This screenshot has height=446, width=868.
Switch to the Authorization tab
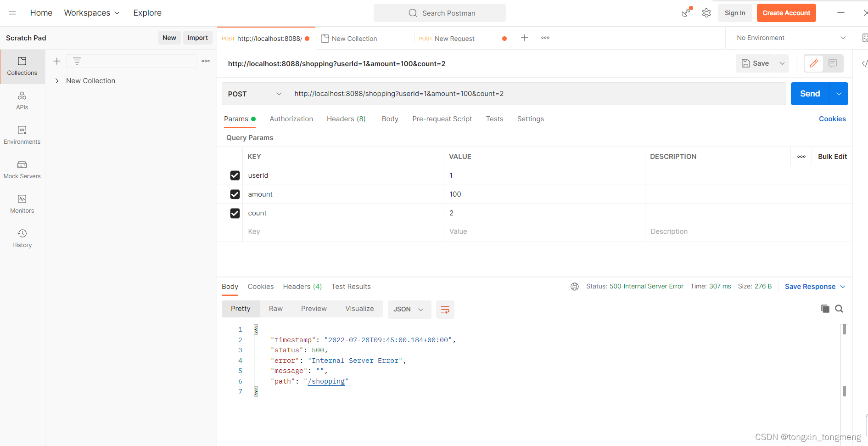291,119
